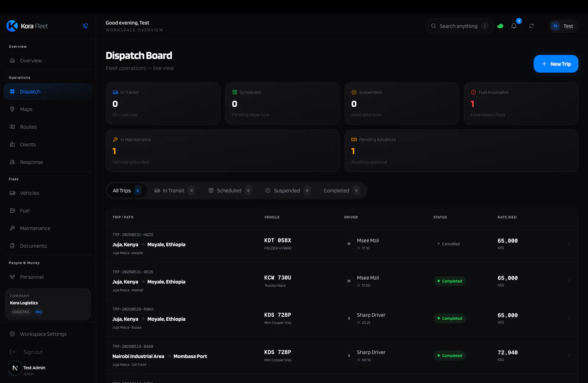The width and height of the screenshot is (588, 383).
Task: Click Sharp Driver avatar at 00:10
Action: pyautogui.click(x=349, y=356)
